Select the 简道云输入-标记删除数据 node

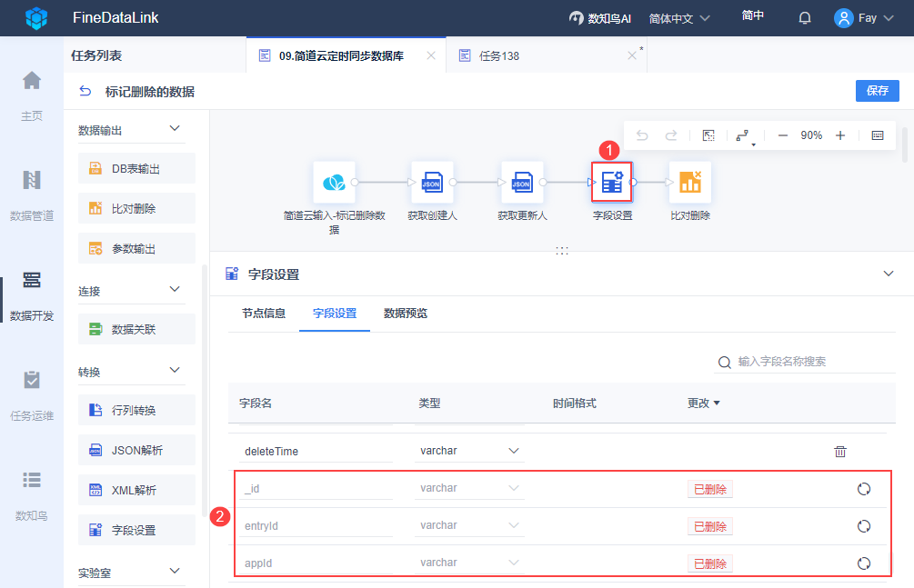point(334,183)
